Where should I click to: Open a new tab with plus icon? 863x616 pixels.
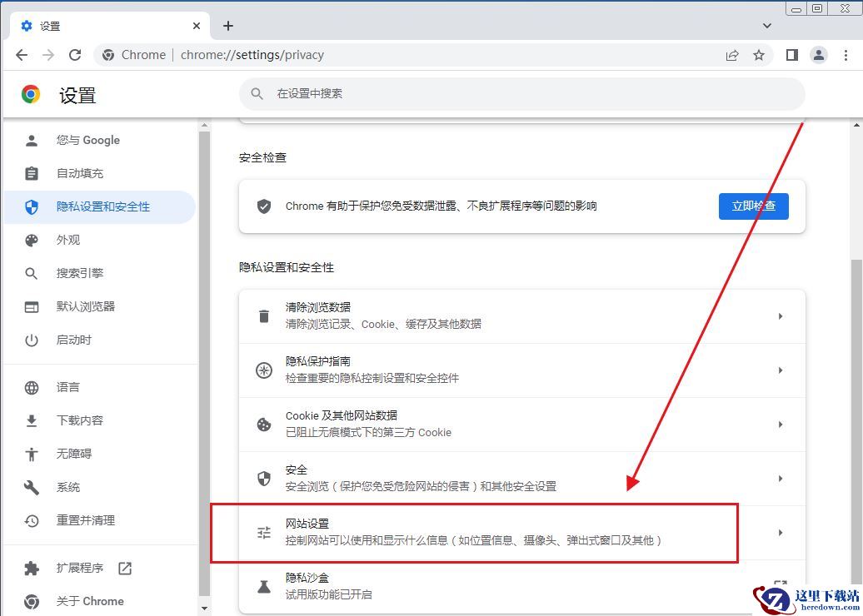pos(228,26)
